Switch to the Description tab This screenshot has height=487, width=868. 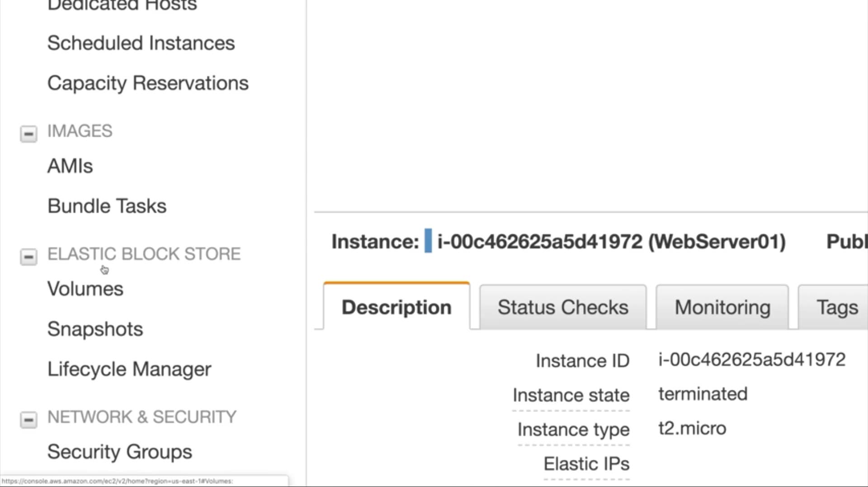396,307
